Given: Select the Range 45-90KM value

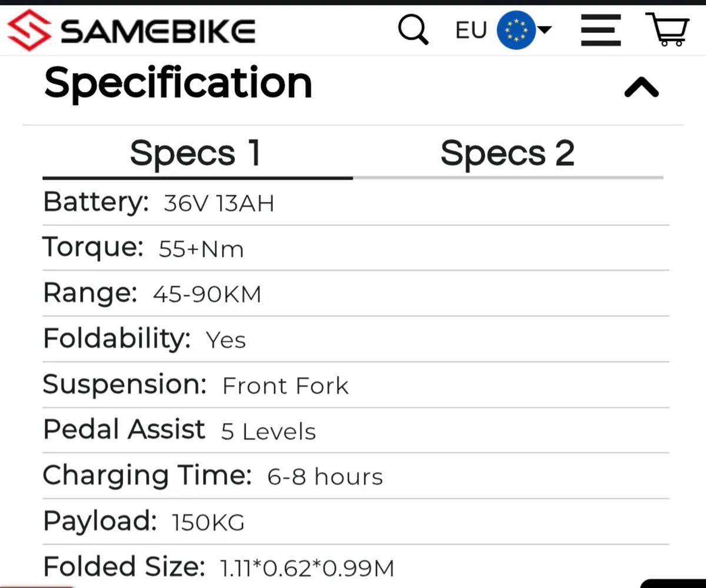Looking at the screenshot, I should pyautogui.click(x=207, y=293).
